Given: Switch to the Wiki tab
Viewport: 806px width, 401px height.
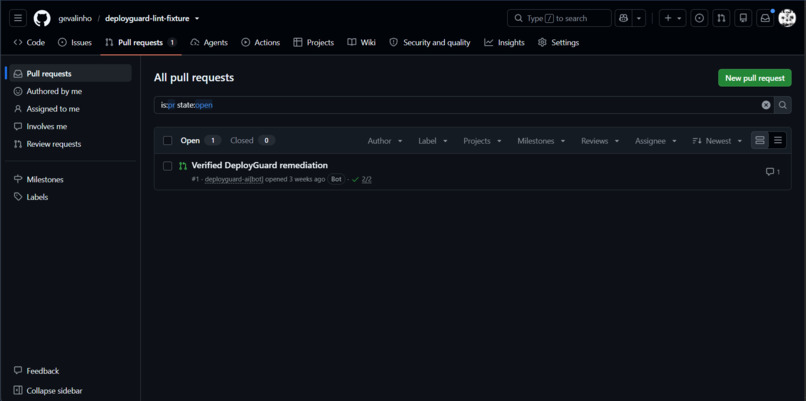Looking at the screenshot, I should point(361,43).
